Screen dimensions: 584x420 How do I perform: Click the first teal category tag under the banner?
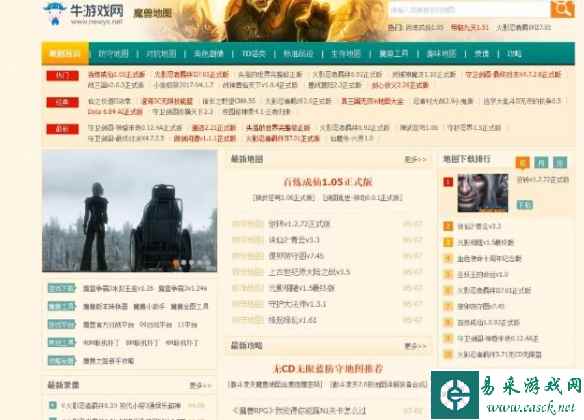61,288
